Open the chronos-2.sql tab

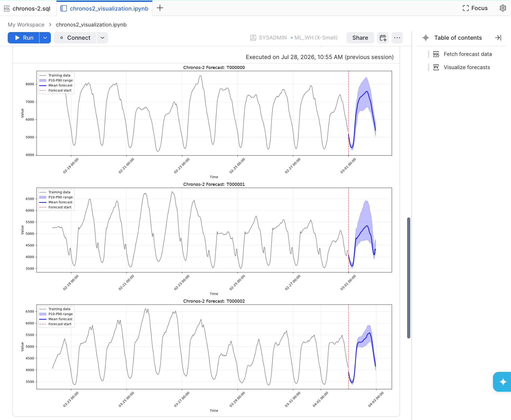coord(28,8)
